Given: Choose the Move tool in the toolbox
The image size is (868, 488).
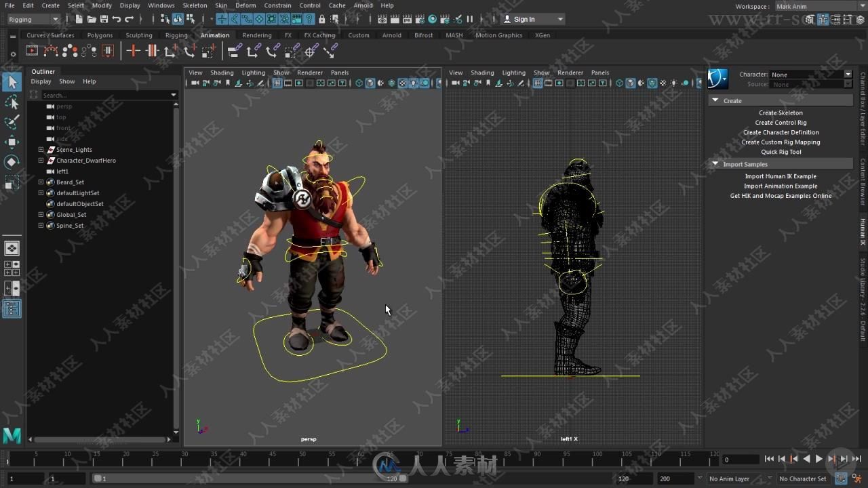Looking at the screenshot, I should [12, 142].
